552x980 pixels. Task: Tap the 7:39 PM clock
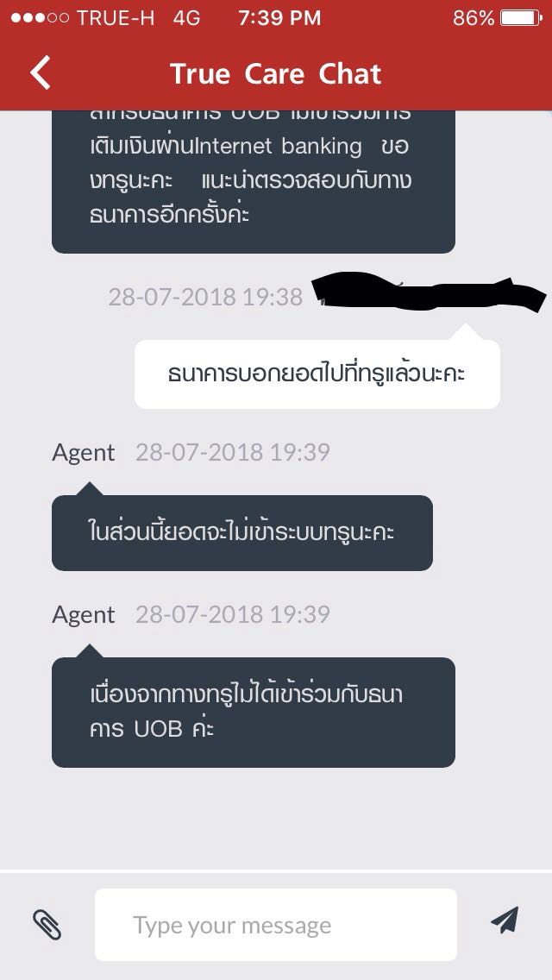(x=279, y=18)
